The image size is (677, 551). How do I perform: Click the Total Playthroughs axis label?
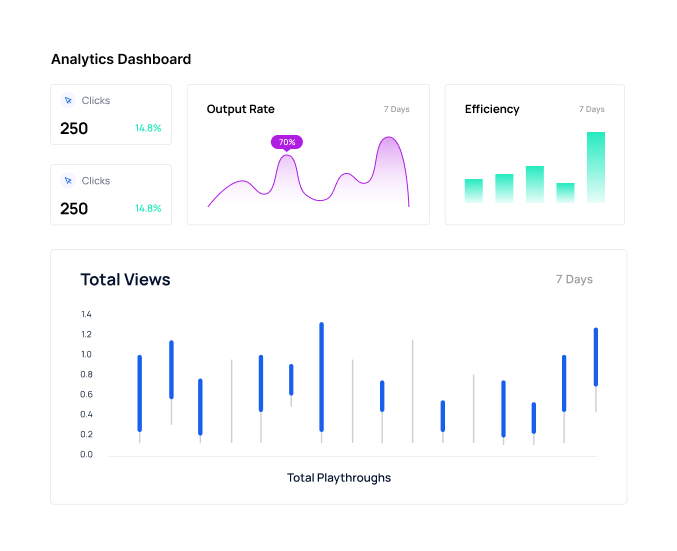point(339,477)
